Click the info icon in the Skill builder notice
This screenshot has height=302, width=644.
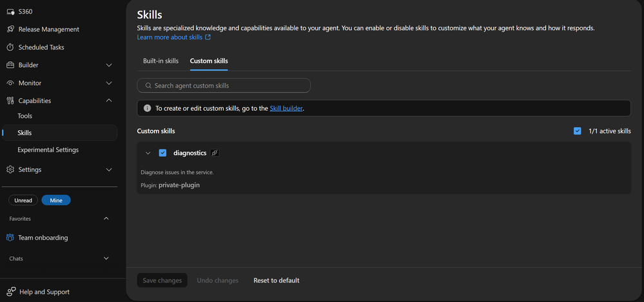tap(147, 108)
